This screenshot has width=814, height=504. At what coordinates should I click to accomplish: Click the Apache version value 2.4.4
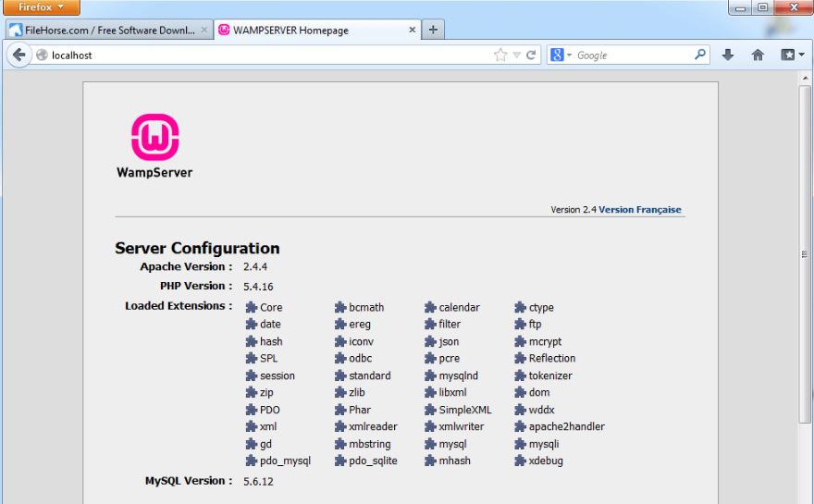(x=255, y=266)
